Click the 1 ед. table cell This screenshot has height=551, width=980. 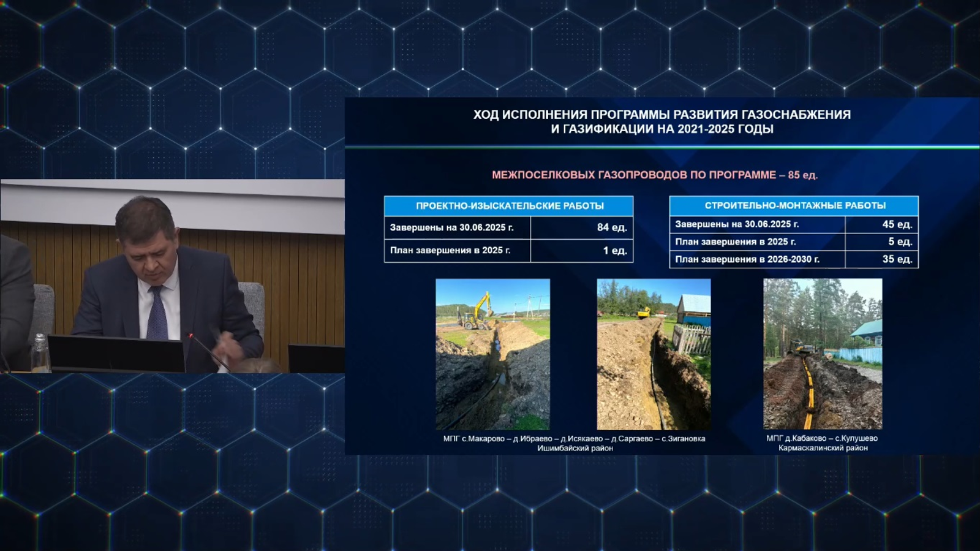pyautogui.click(x=582, y=250)
